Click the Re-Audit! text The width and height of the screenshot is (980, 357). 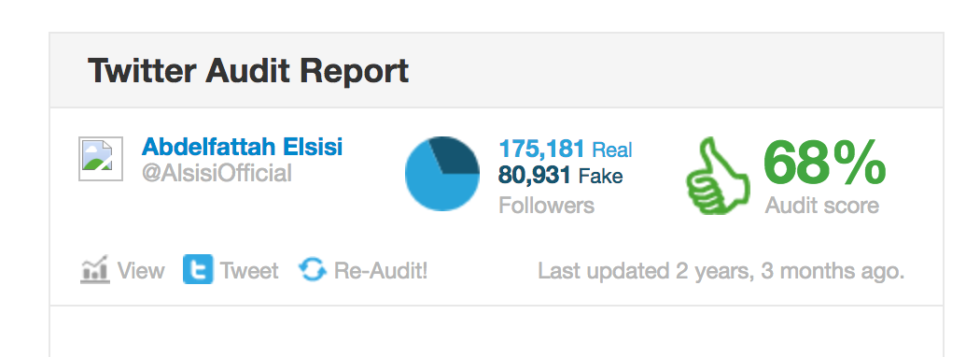pos(381,271)
